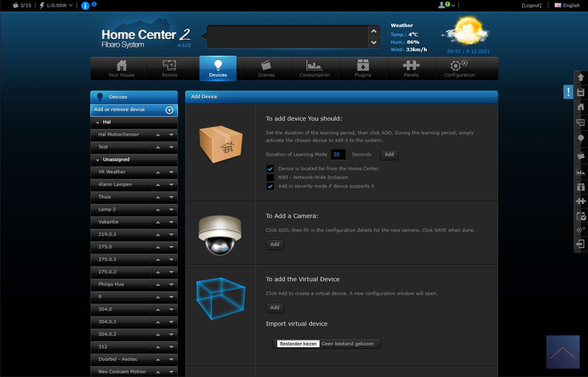This screenshot has width=588, height=377.
Task: Enable NWI Network-Wide Inclusion checkbox
Action: [270, 178]
